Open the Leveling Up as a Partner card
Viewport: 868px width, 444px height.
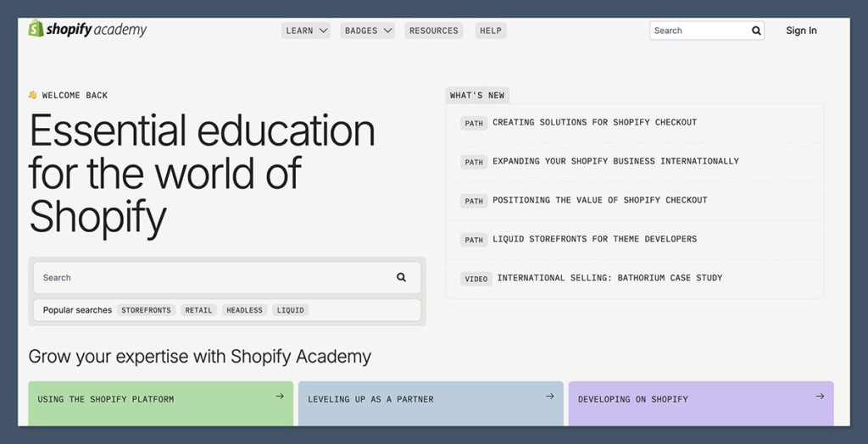(431, 403)
